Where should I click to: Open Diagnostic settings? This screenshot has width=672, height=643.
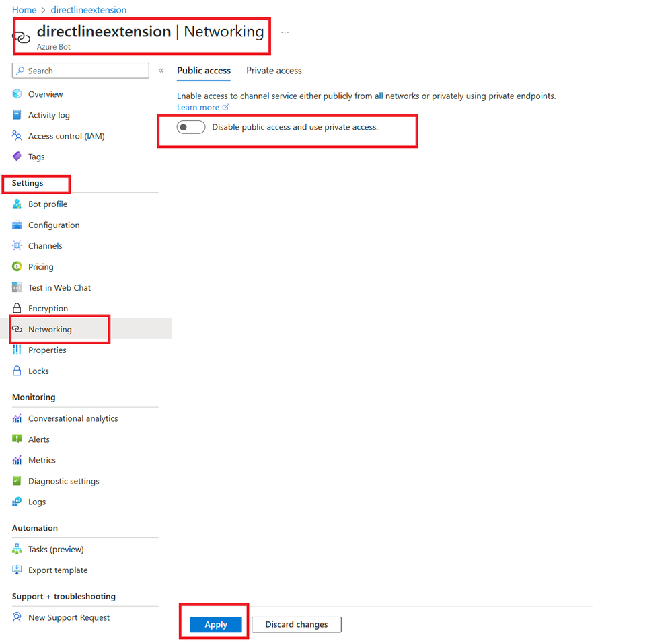(x=63, y=481)
